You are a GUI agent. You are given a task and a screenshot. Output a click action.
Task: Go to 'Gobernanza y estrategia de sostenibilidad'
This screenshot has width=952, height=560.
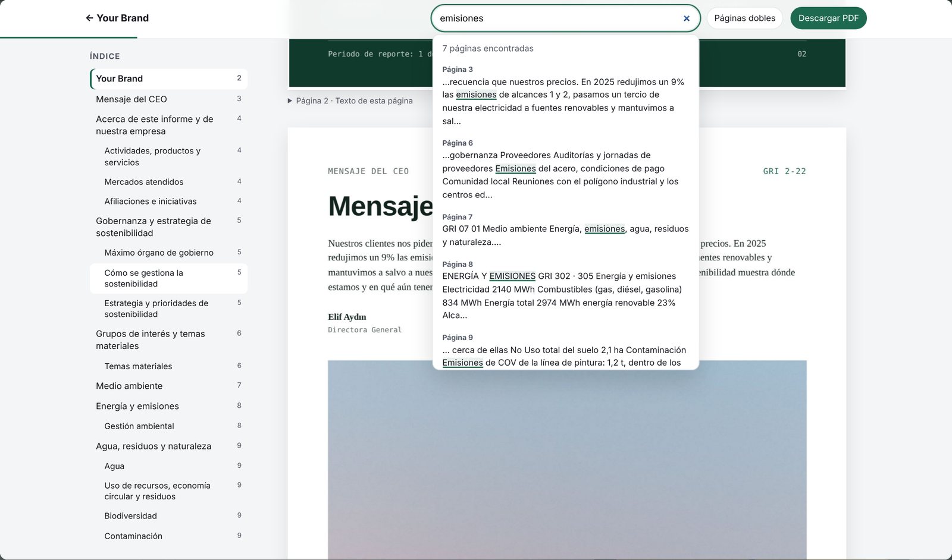(x=168, y=226)
